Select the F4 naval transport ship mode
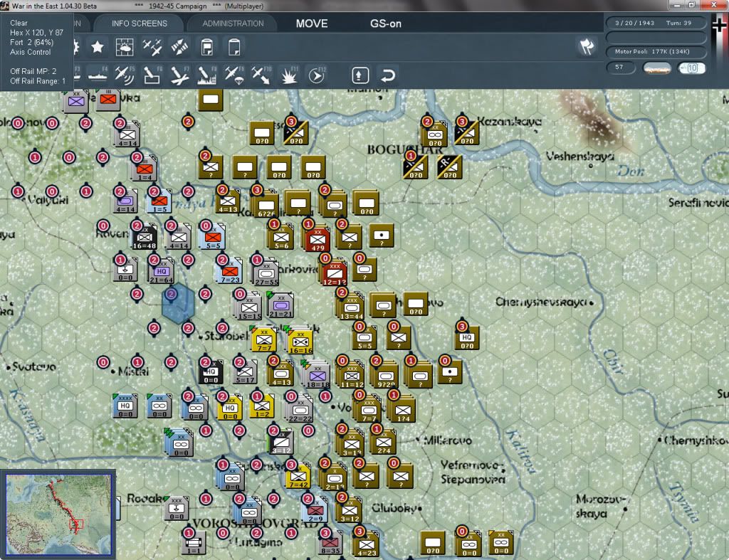Viewport: 729px width, 560px height. (x=98, y=75)
